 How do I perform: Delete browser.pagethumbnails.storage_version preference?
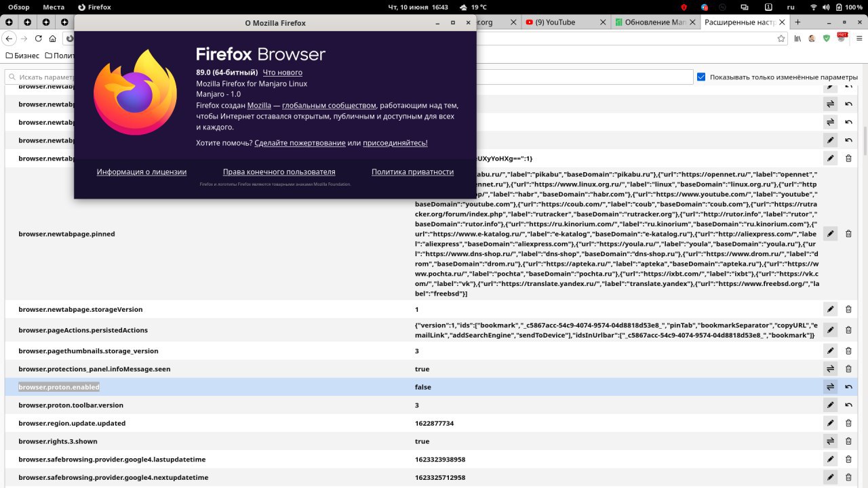click(x=848, y=351)
